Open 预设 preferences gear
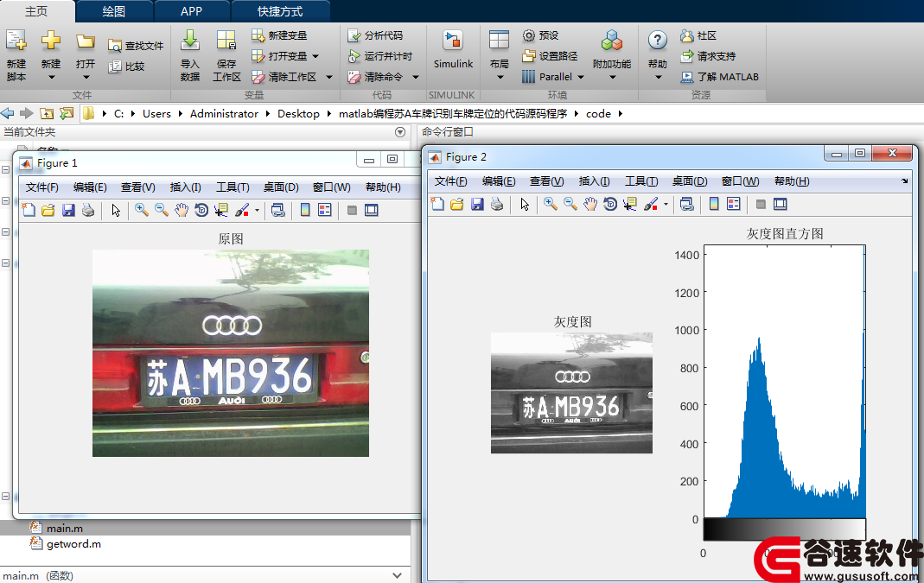Screen dimensions: 924x583 coord(540,35)
